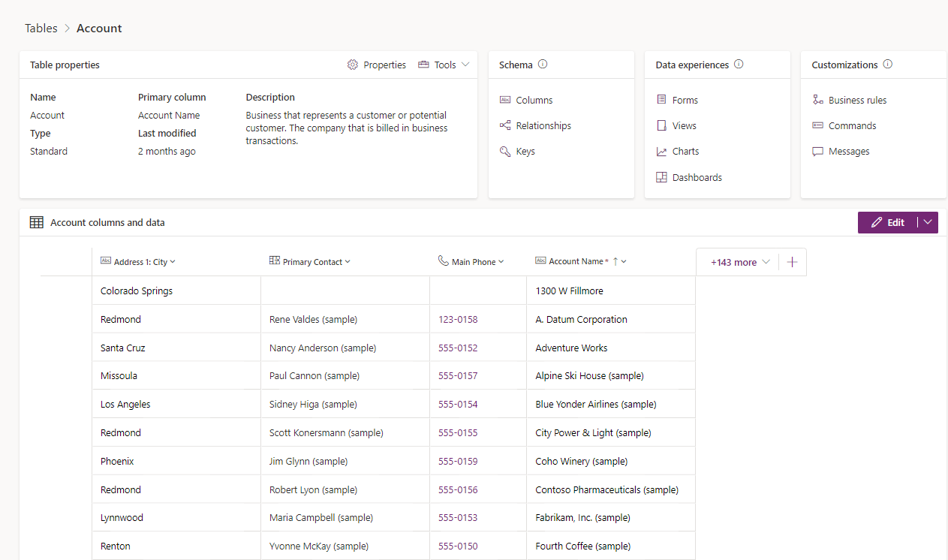Click the Forms icon
The height and width of the screenshot is (560, 948).
pyautogui.click(x=661, y=100)
